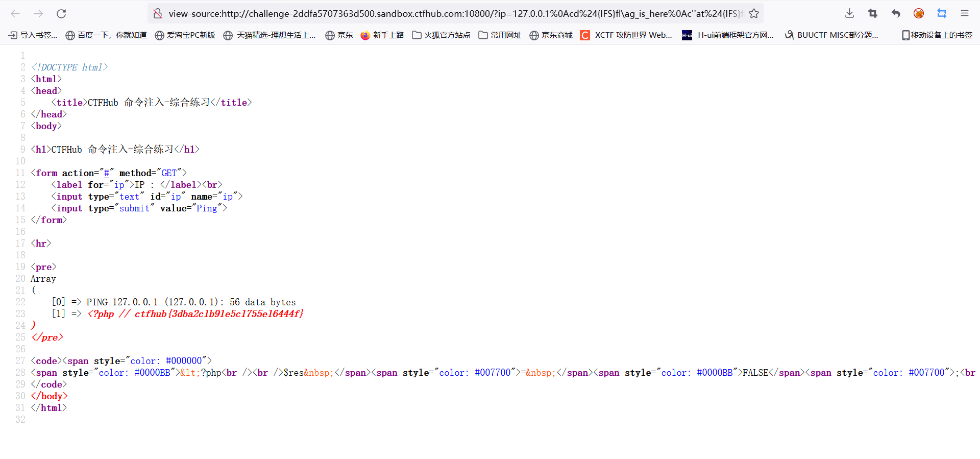Expand the 常用网址 bookmark folder

(x=500, y=35)
